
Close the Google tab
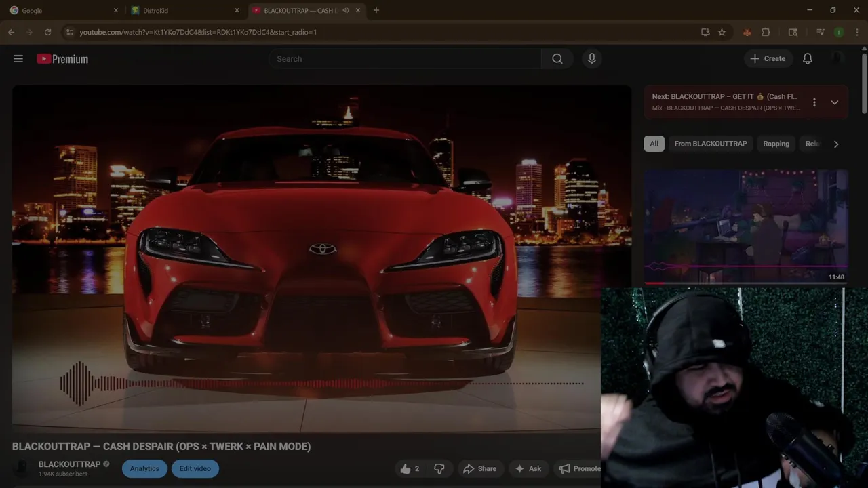[115, 10]
